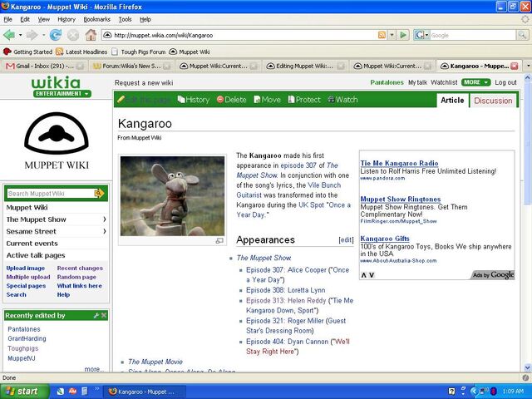Open the File menu

click(x=7, y=19)
